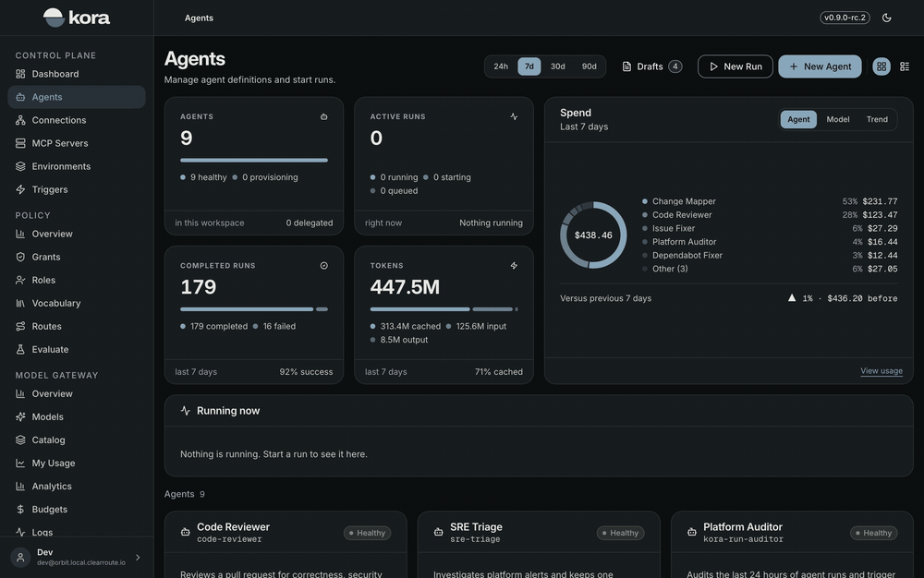Screen dimensions: 924x578
Task: Switch to grid view layout
Action: (x=881, y=66)
